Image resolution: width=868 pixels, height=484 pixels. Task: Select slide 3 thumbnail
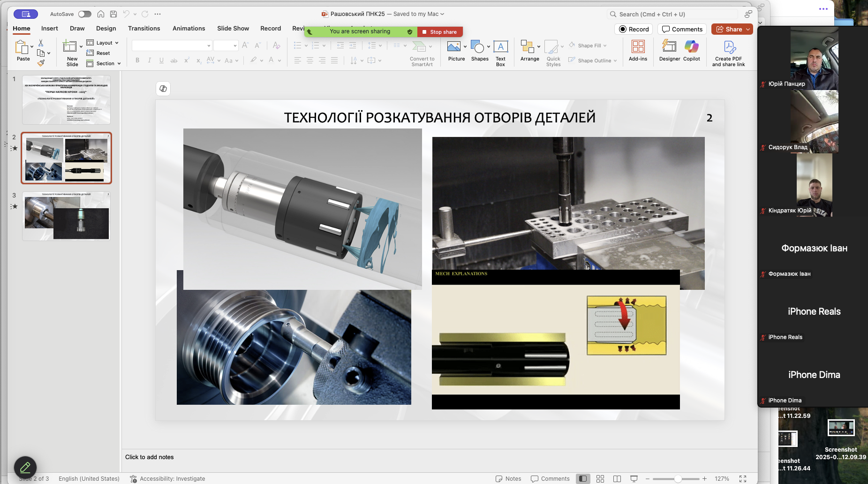pyautogui.click(x=66, y=216)
